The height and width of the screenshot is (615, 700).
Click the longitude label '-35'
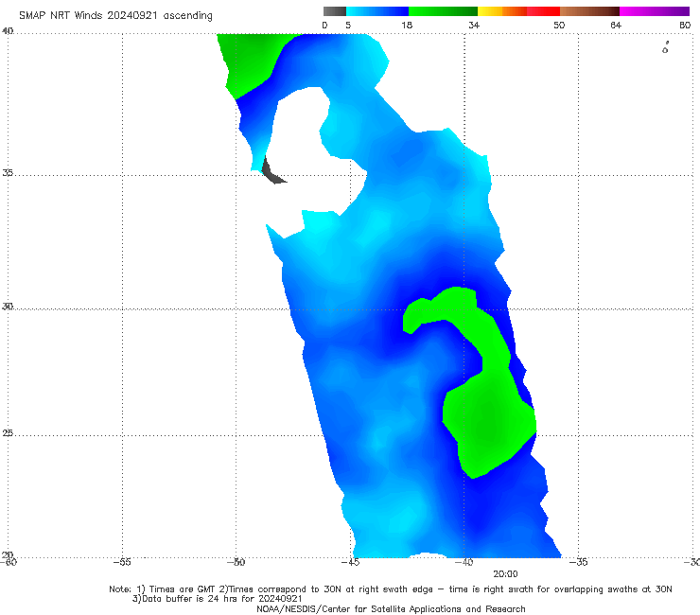[x=578, y=562]
